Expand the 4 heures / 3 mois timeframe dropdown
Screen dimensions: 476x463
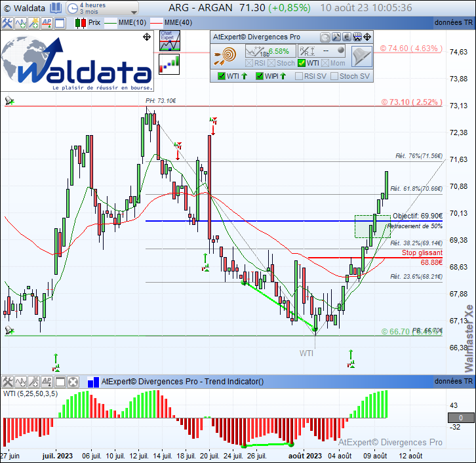(134, 12)
